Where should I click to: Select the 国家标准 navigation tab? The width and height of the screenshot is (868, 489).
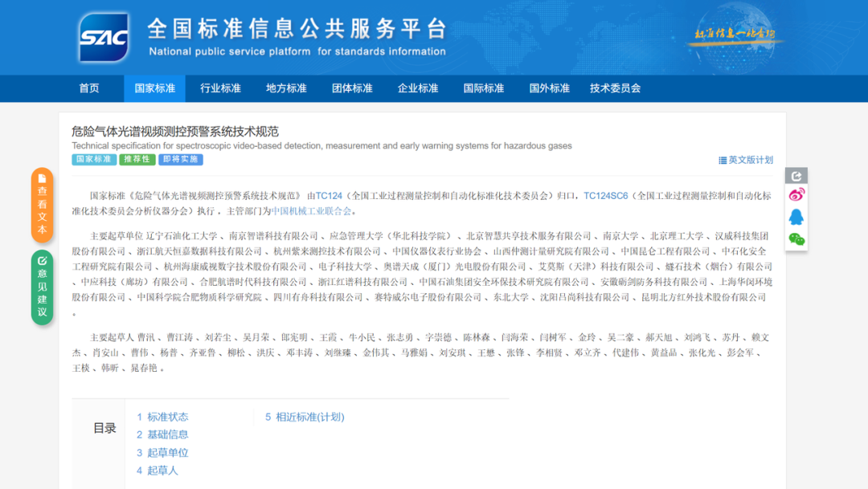[x=154, y=88]
